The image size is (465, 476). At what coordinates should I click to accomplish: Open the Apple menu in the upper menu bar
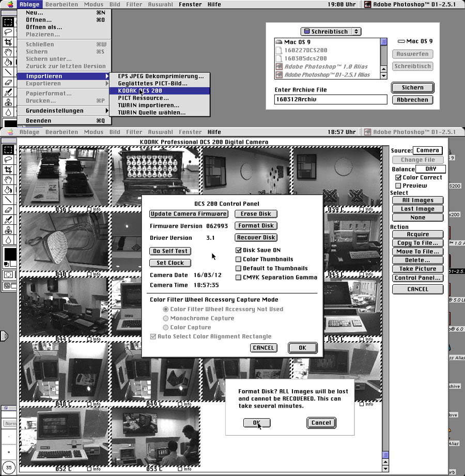[10, 4]
